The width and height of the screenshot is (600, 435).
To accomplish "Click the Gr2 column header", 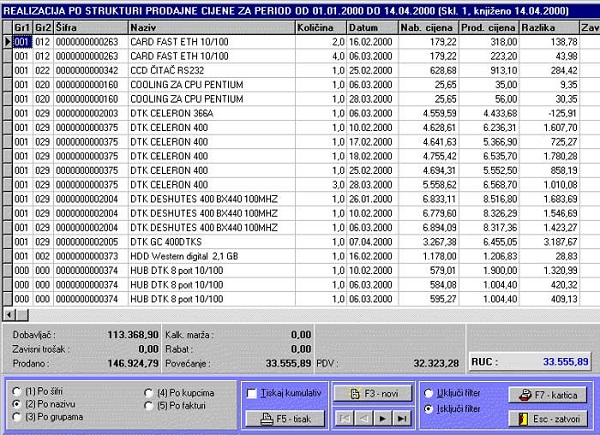I will pos(43,28).
